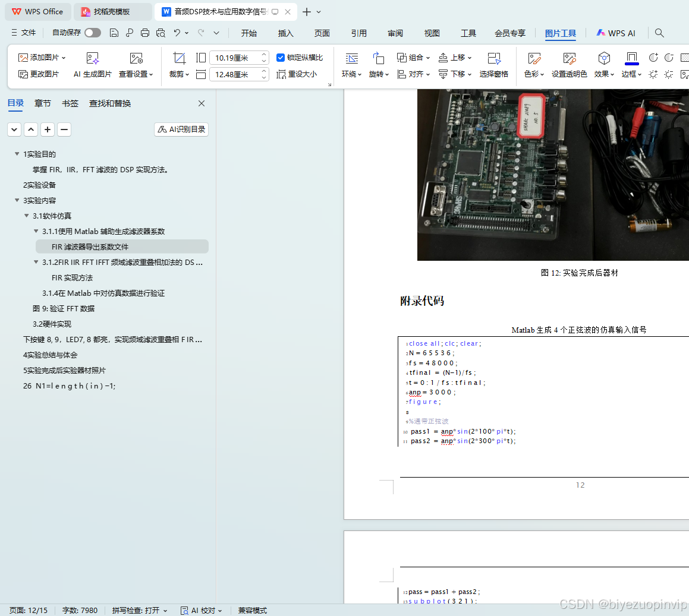Click the Redo arrow icon
Image resolution: width=689 pixels, height=616 pixels.
(x=201, y=33)
